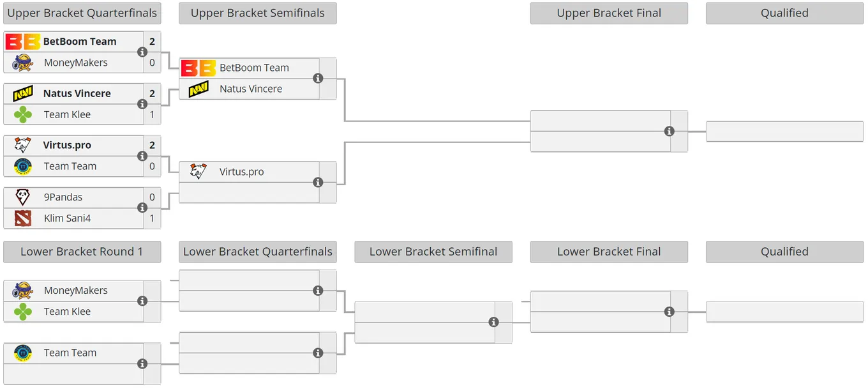Show match details for 9Pandas vs Klim Sani4
Viewport: 868px width, 389px height.
tap(142, 208)
